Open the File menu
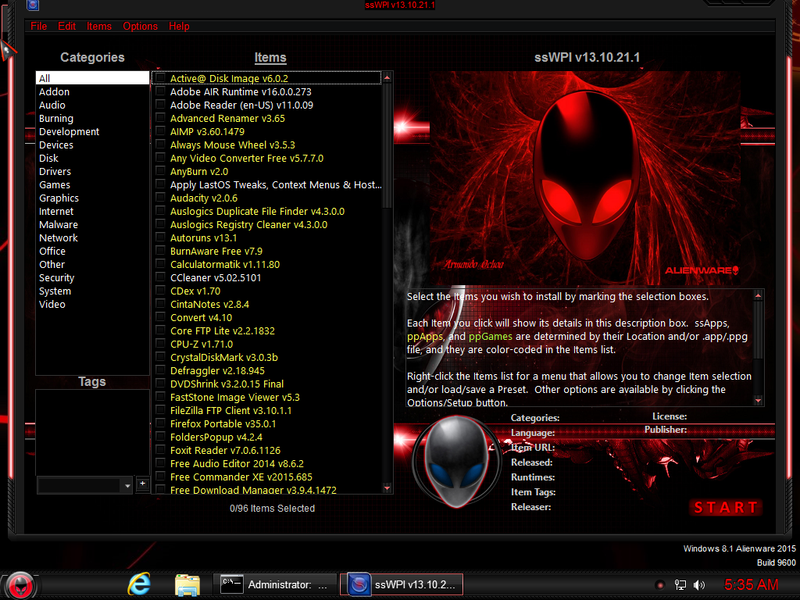Image resolution: width=800 pixels, height=600 pixels. pos(39,26)
